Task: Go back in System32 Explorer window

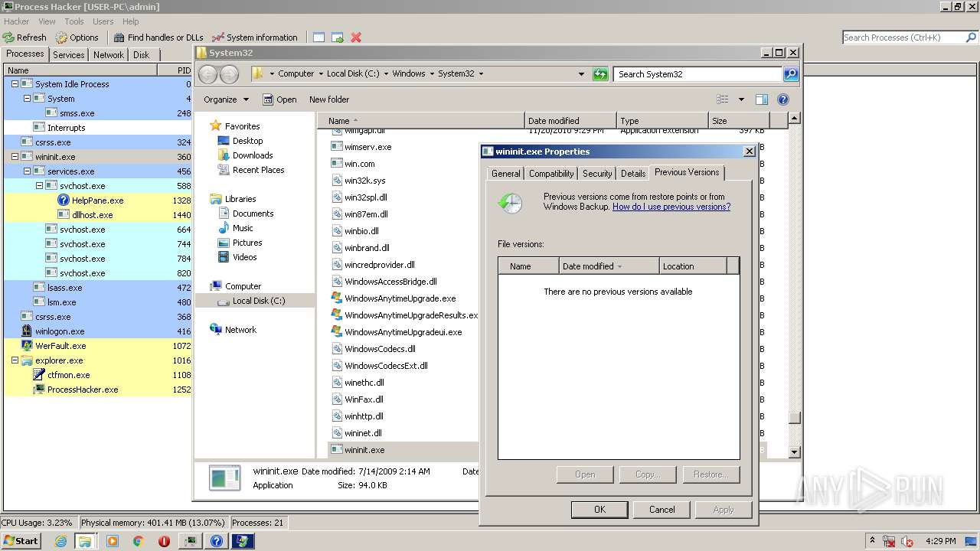Action: (x=208, y=74)
